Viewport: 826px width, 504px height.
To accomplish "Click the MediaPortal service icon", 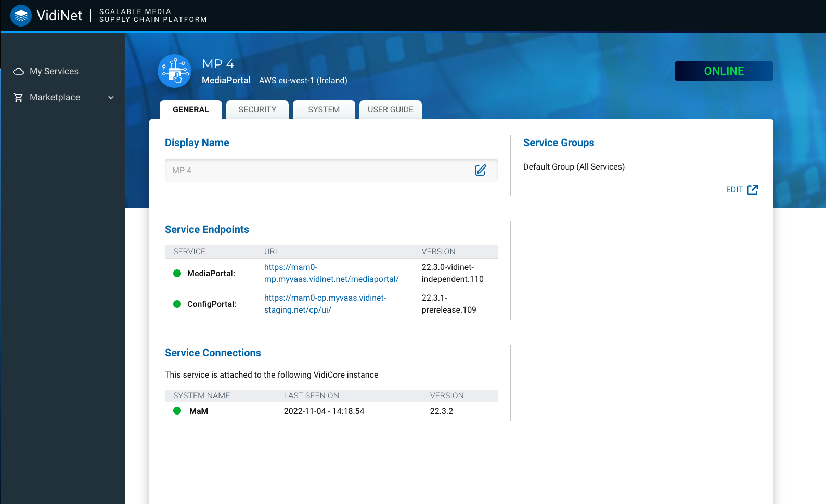I will 175,71.
